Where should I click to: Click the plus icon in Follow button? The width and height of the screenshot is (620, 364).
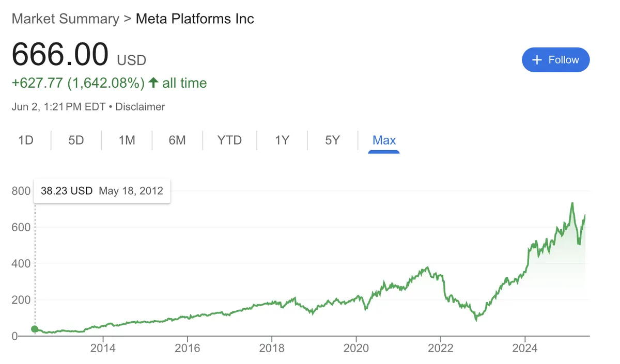[537, 60]
